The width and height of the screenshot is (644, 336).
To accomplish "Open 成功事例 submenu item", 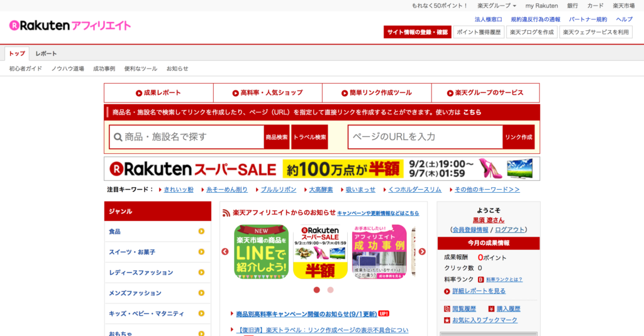I will 104,68.
